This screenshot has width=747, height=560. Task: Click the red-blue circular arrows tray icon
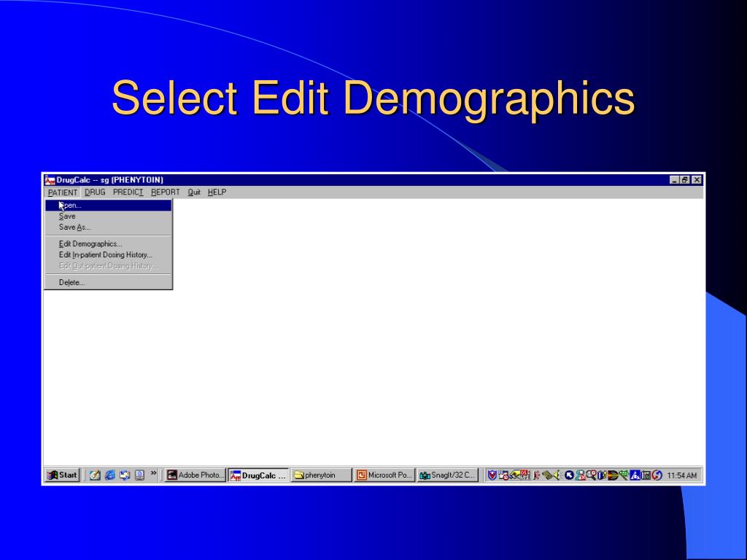pyautogui.click(x=657, y=475)
